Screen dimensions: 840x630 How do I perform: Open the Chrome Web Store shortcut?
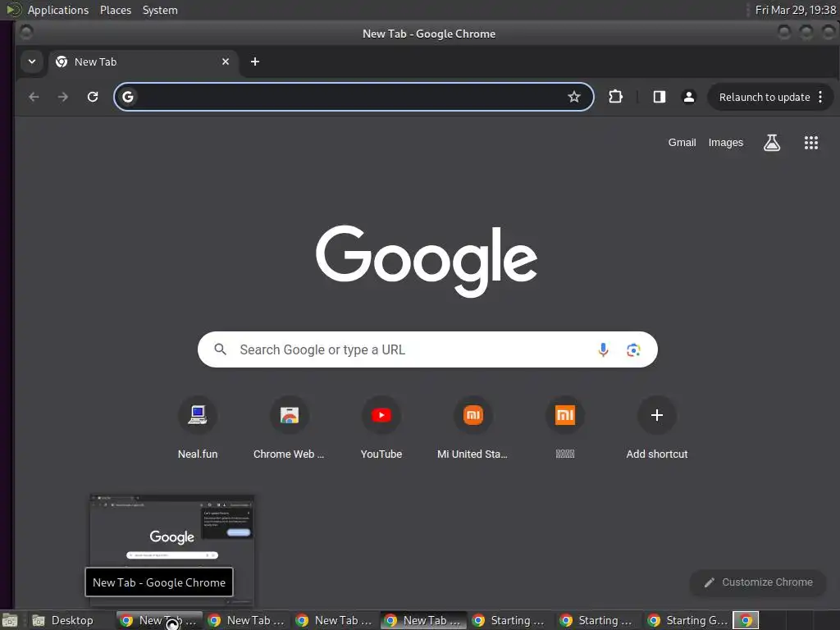pyautogui.click(x=290, y=427)
